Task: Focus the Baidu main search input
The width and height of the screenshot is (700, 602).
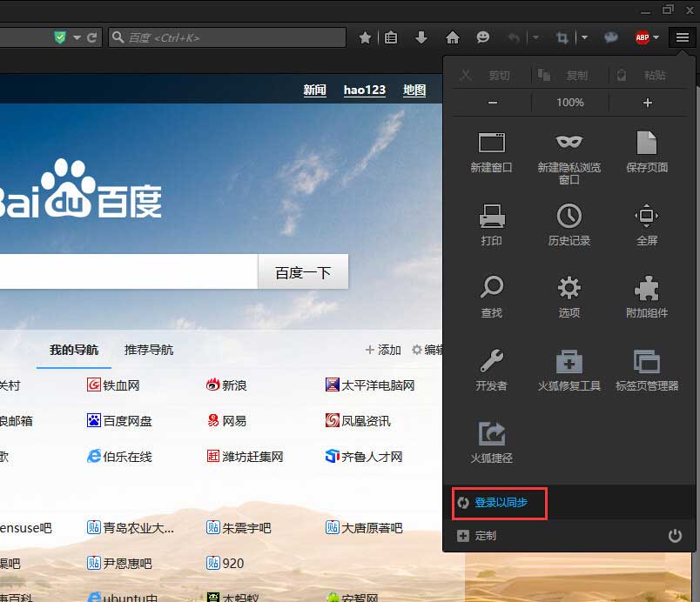Action: [129, 272]
